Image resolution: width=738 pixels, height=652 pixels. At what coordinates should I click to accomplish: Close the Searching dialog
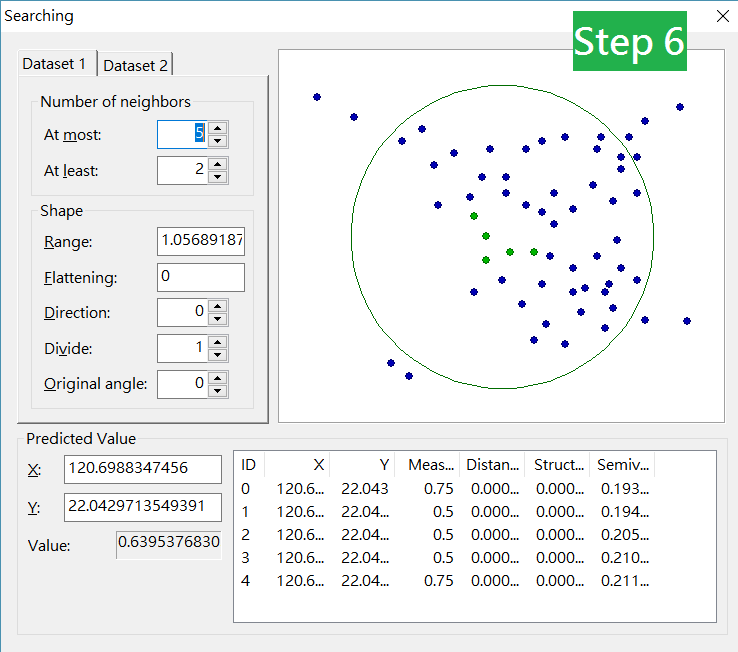point(722,16)
